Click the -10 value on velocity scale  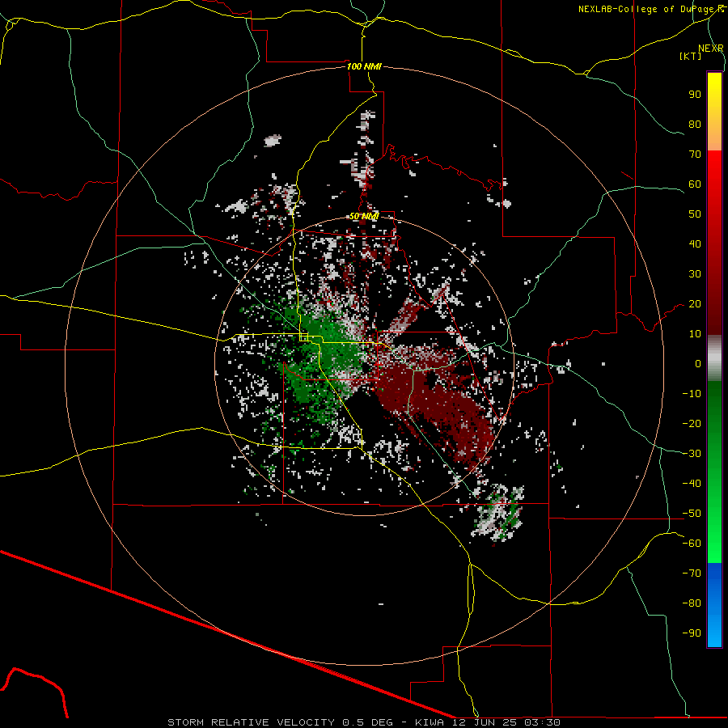[692, 394]
